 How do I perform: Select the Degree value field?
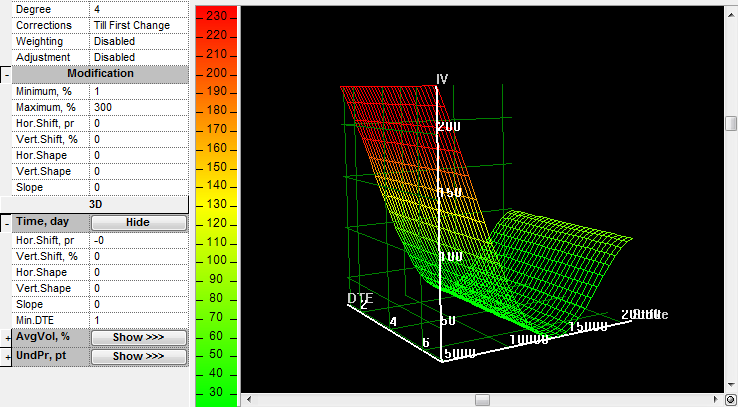click(x=138, y=9)
